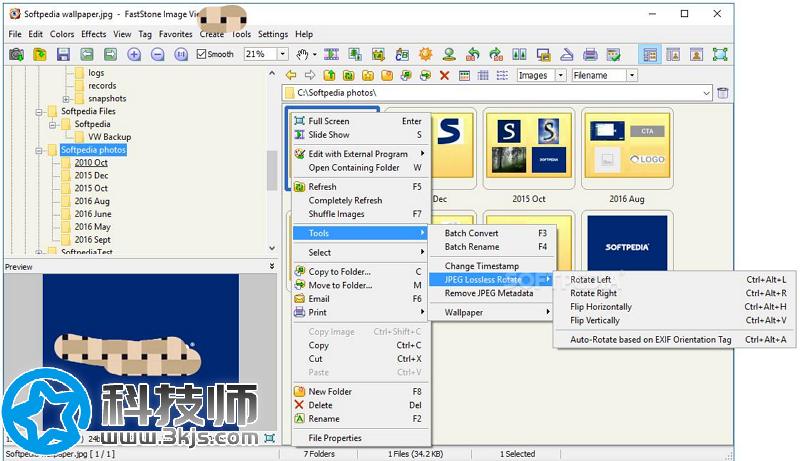Open the color adjust sun icon
This screenshot has height=461, width=800.
[426, 54]
